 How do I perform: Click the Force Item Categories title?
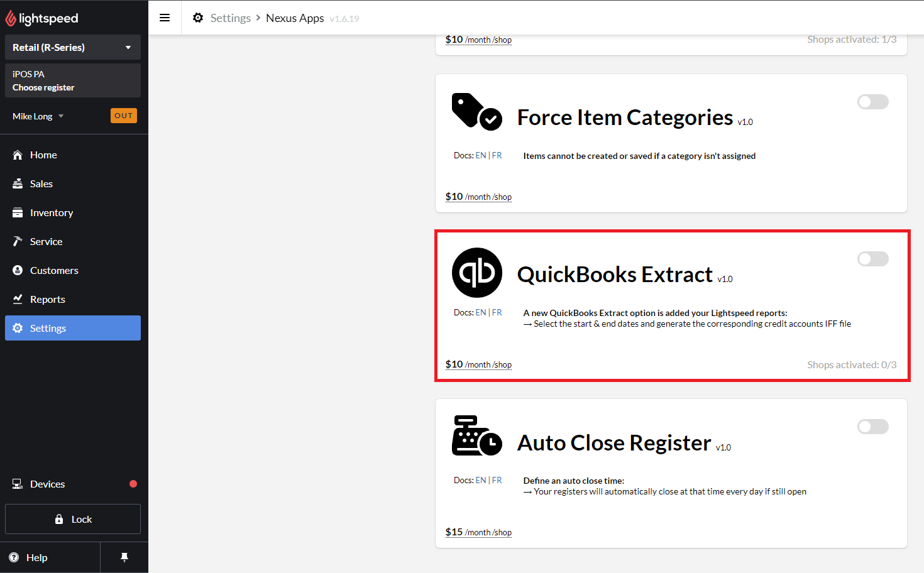point(625,117)
